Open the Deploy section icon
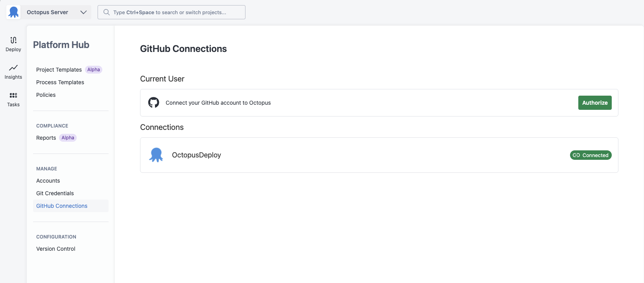This screenshot has width=644, height=283. pos(13,40)
